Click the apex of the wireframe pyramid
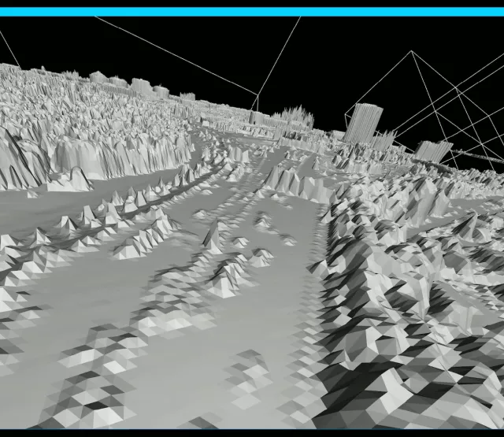This screenshot has height=437, width=504. [x=410, y=52]
